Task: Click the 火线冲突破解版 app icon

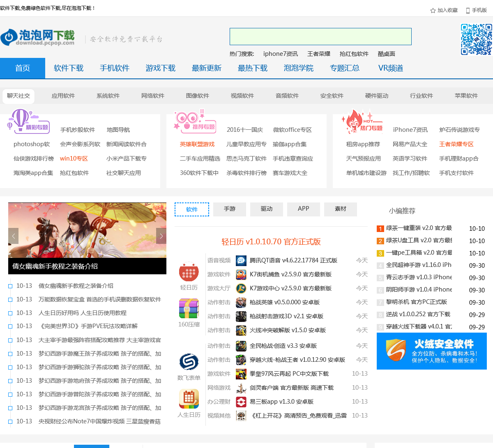Action: [x=241, y=330]
